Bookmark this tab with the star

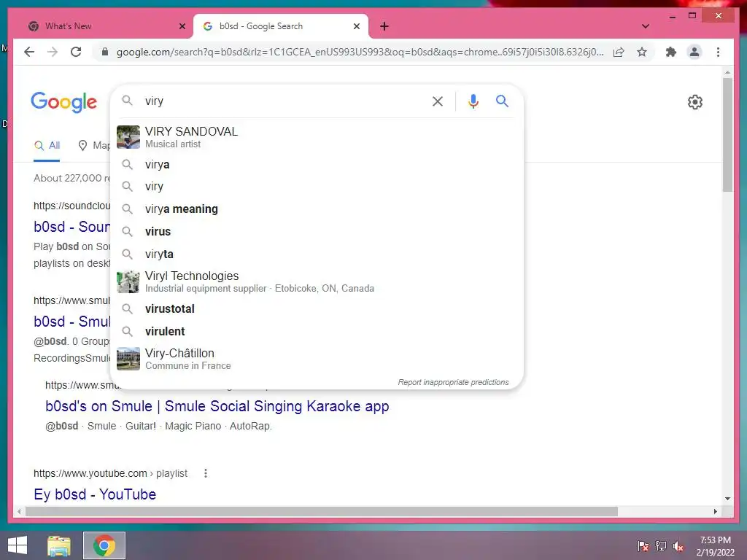tap(642, 52)
